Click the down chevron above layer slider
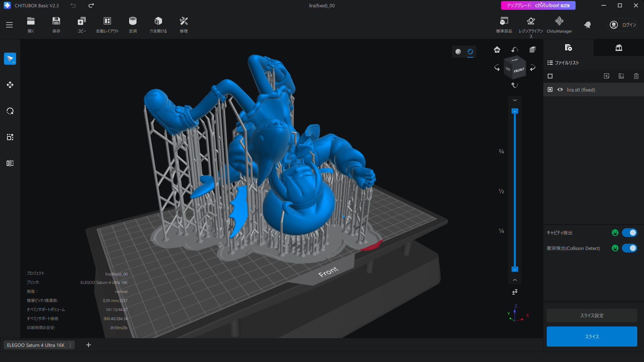Viewport: 644px width, 362px height. click(515, 100)
